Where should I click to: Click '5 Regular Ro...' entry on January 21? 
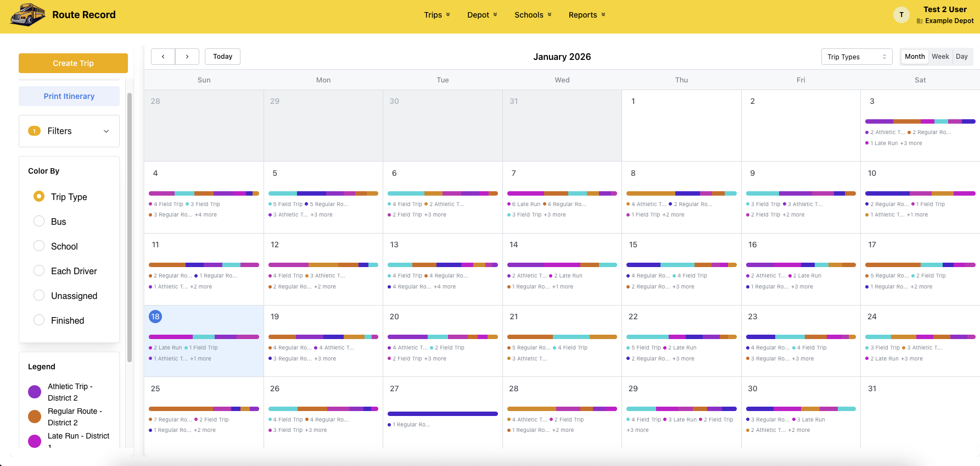[529, 348]
